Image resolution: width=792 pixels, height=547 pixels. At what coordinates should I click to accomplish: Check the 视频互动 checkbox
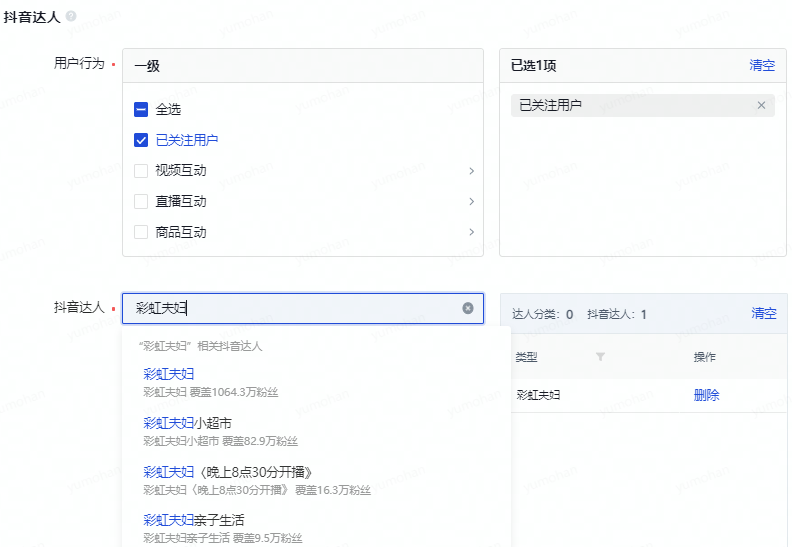tap(141, 171)
